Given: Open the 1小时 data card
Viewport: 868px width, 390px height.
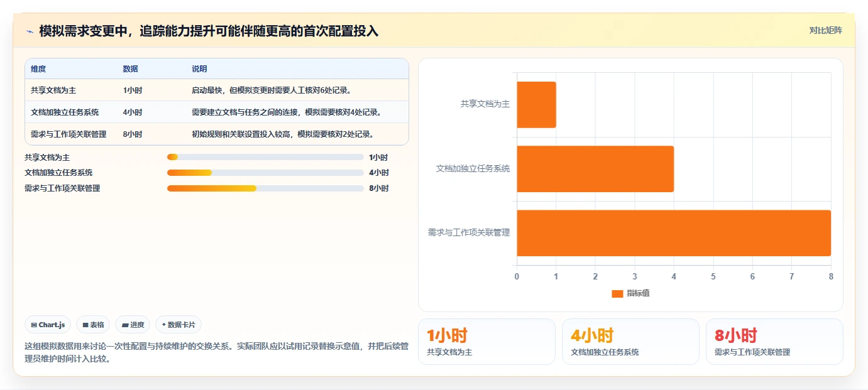Looking at the screenshot, I should [x=486, y=342].
